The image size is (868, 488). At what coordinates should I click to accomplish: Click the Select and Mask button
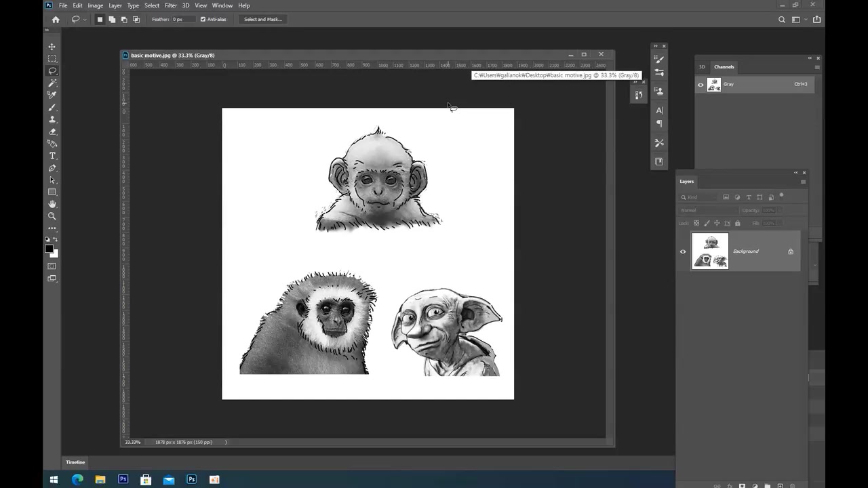(x=263, y=19)
